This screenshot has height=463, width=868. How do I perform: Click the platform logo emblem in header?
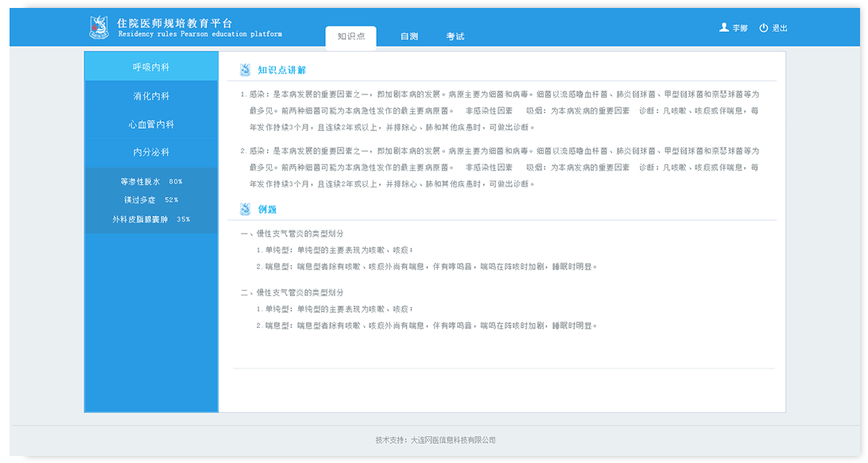[99, 28]
